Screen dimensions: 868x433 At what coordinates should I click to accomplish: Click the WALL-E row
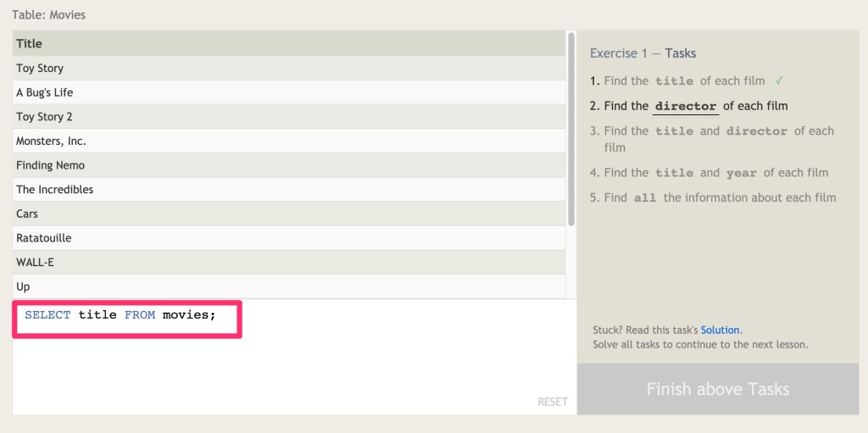pyautogui.click(x=288, y=262)
